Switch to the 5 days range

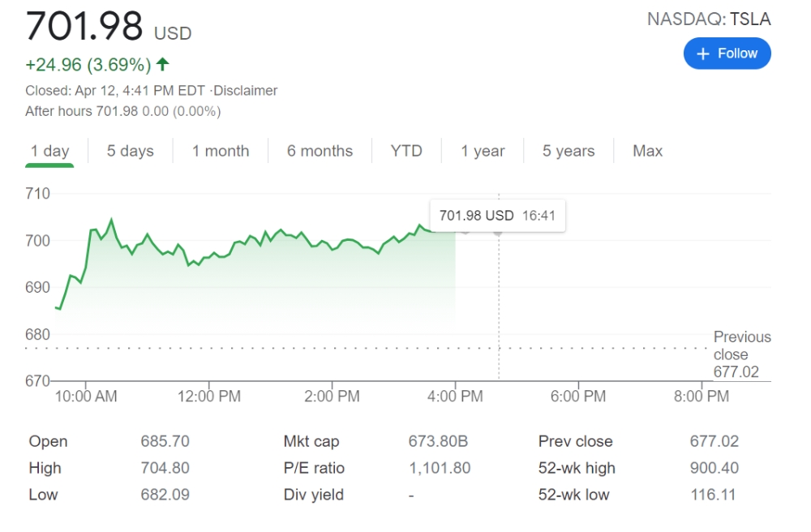[x=130, y=151]
